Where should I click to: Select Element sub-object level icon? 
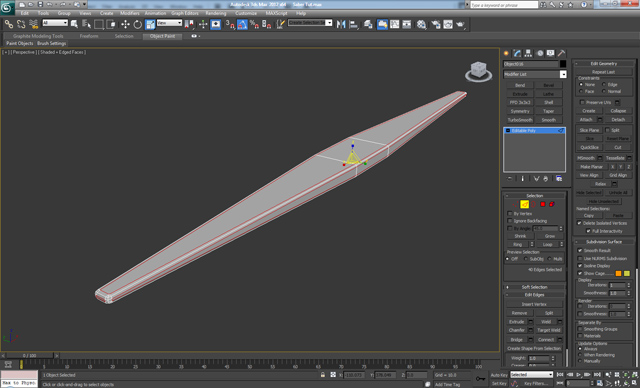point(552,204)
